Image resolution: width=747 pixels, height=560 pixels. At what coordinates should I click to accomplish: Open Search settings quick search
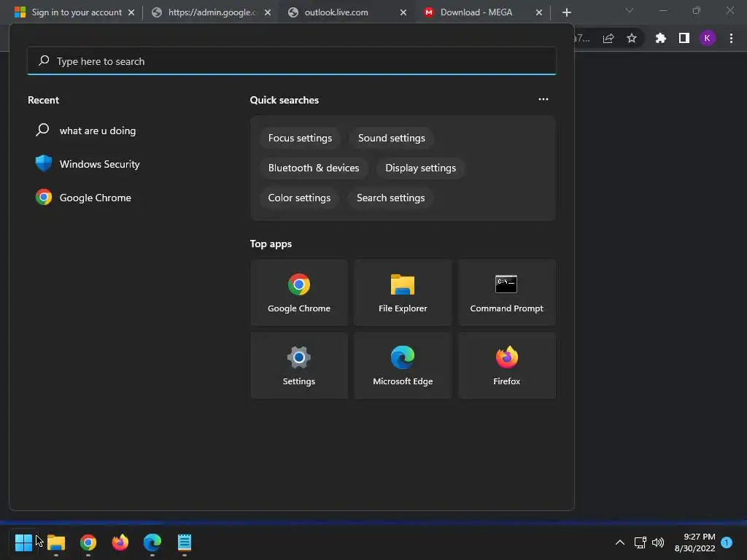coord(390,198)
